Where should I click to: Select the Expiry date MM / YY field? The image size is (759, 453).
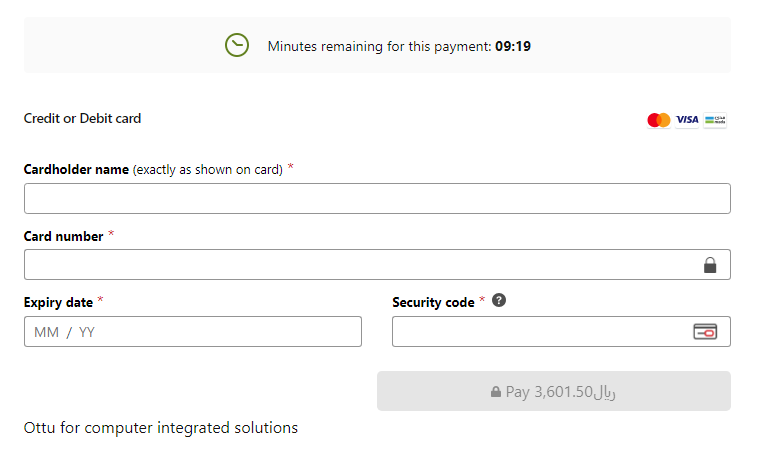[193, 332]
